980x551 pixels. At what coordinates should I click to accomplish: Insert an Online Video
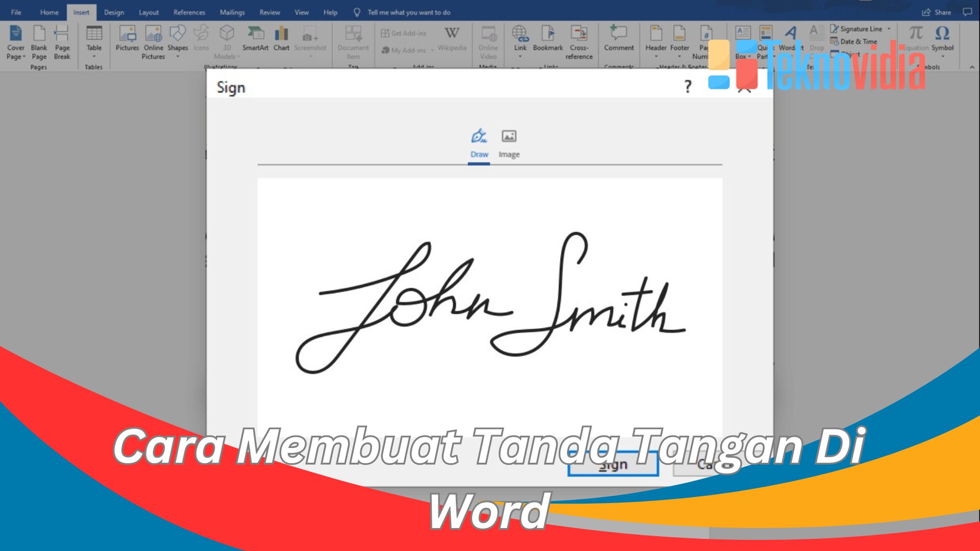tap(488, 42)
